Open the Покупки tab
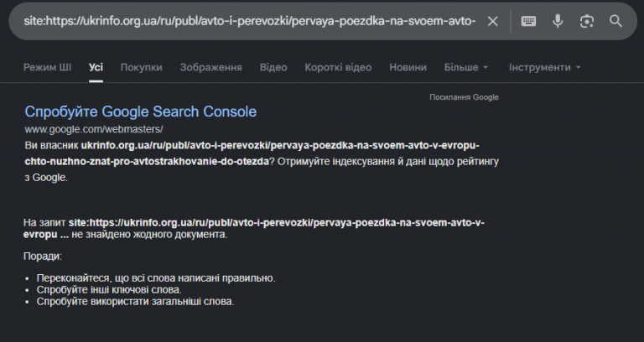This screenshot has width=644, height=342. 141,67
